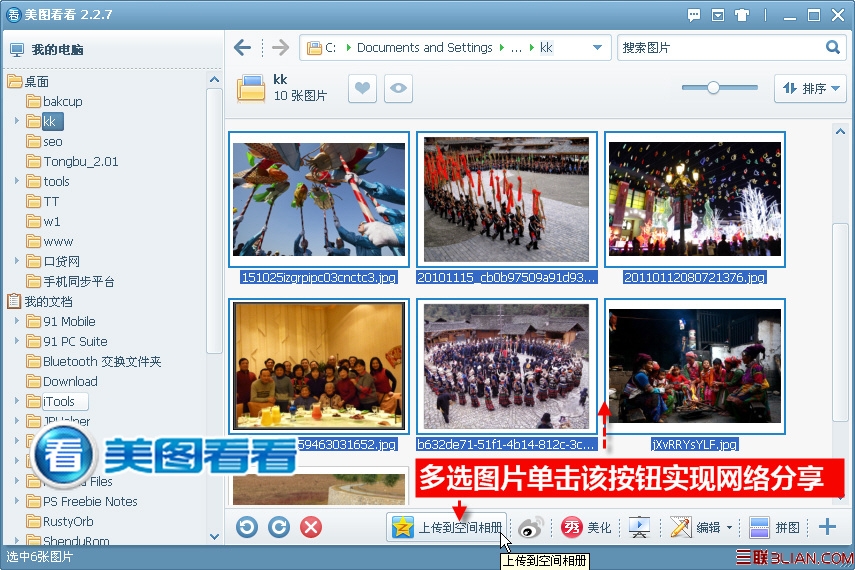Select thumbnail 20110112080721376.jpg
The height and width of the screenshot is (570, 855).
coord(695,200)
